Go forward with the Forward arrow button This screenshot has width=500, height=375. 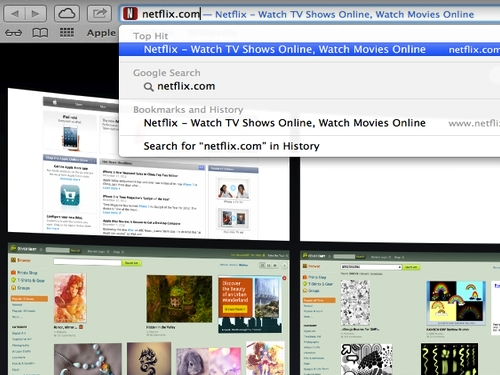click(36, 14)
